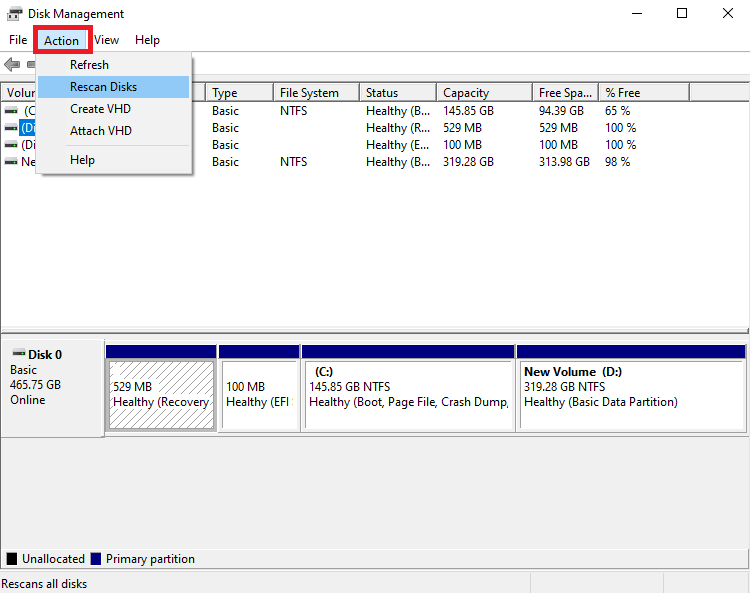Click the Disk 0 drive icon
Screen dimensions: 750x593
(19, 353)
